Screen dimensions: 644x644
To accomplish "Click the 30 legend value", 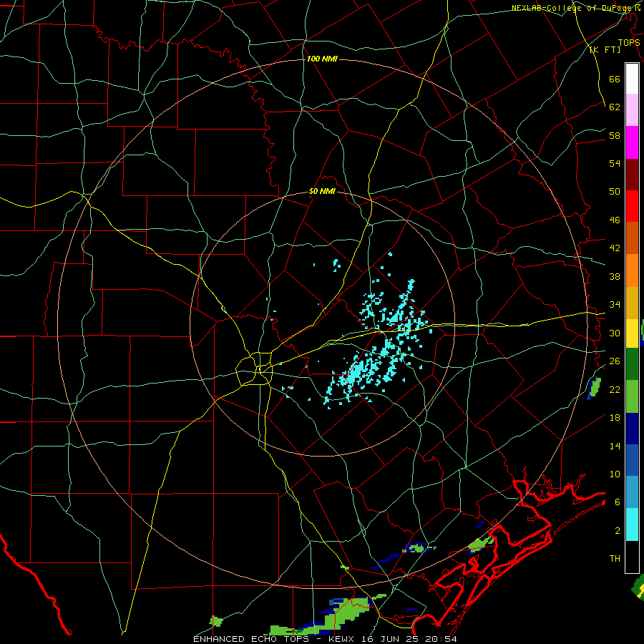I will [x=615, y=333].
